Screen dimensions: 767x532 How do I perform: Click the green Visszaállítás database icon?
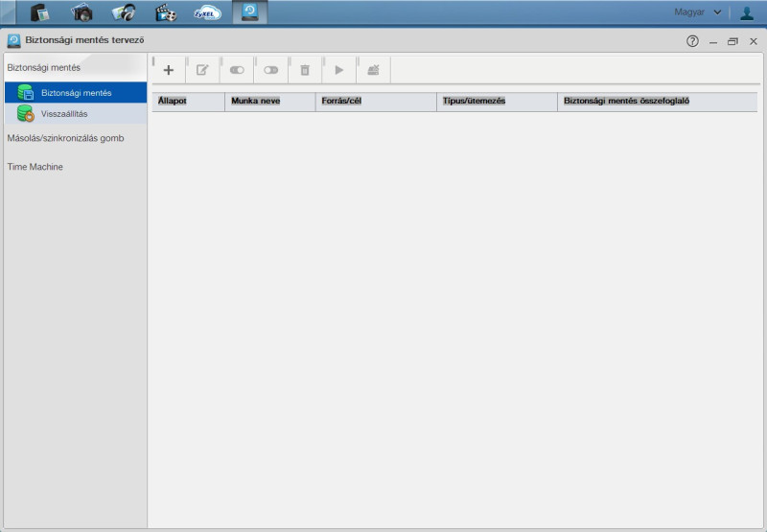tap(26, 113)
